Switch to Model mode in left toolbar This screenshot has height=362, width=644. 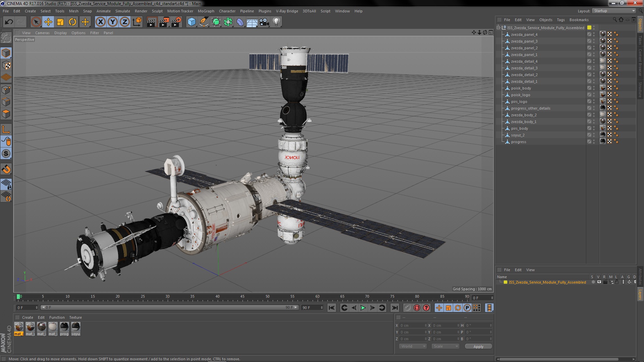pyautogui.click(x=6, y=53)
